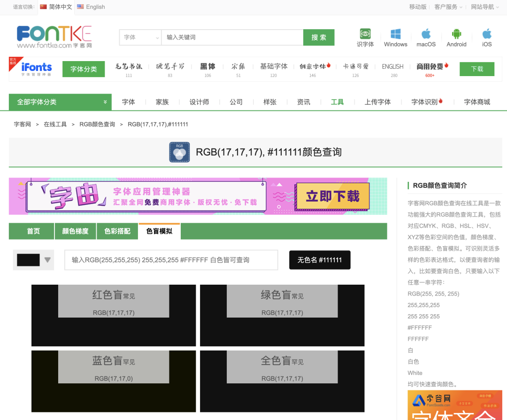Image resolution: width=507 pixels, height=420 pixels.
Task: Focus the 输入关键词 search field
Action: coord(232,38)
